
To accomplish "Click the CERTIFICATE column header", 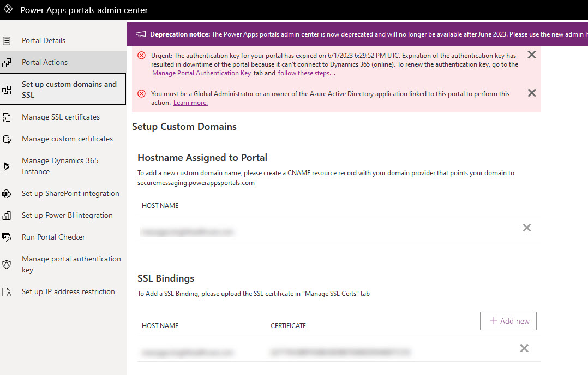I will coord(289,326).
